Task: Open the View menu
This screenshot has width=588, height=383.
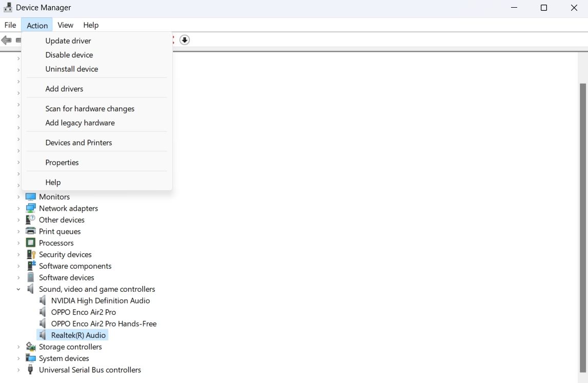Action: [x=65, y=25]
